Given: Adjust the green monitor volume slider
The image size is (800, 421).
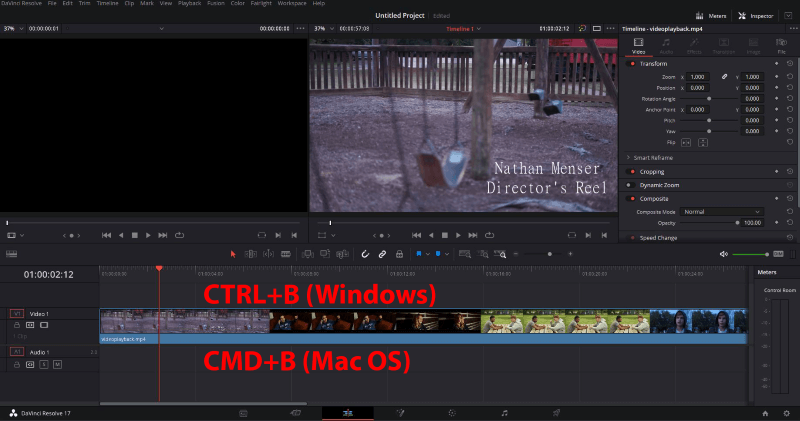Looking at the screenshot, I should click(x=751, y=254).
